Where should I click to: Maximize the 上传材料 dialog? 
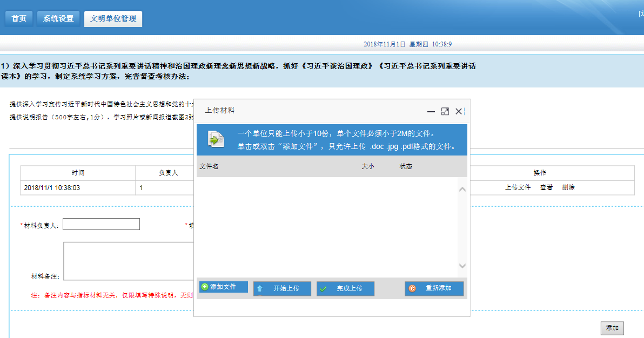click(x=445, y=111)
